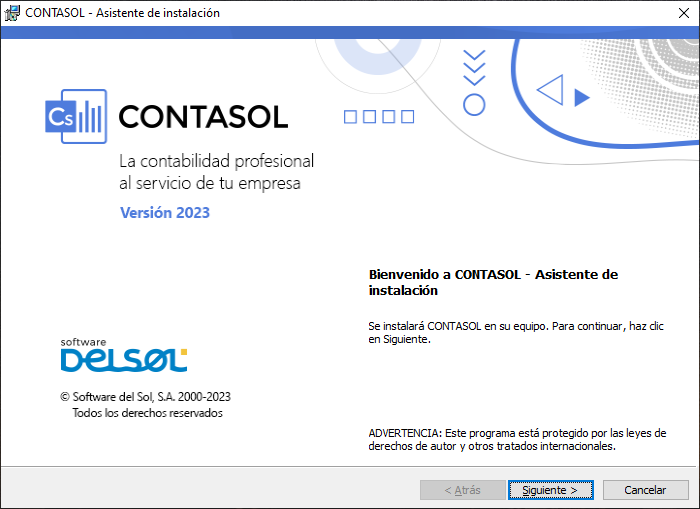Click the last small square outline
The width and height of the screenshot is (700, 509).
point(408,117)
